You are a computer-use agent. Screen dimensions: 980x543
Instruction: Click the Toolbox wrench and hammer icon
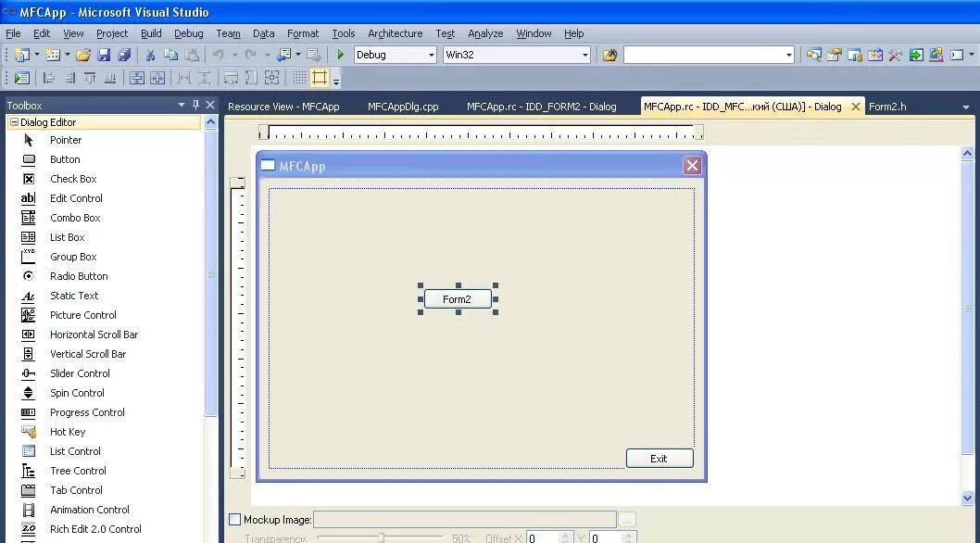coord(896,55)
